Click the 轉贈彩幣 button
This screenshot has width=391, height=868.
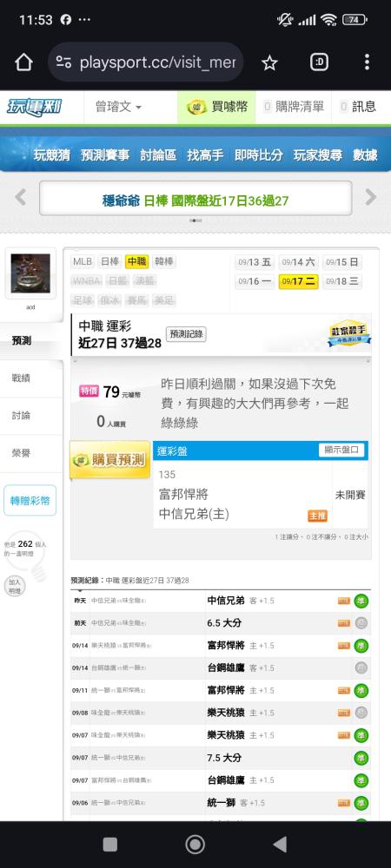point(30,501)
